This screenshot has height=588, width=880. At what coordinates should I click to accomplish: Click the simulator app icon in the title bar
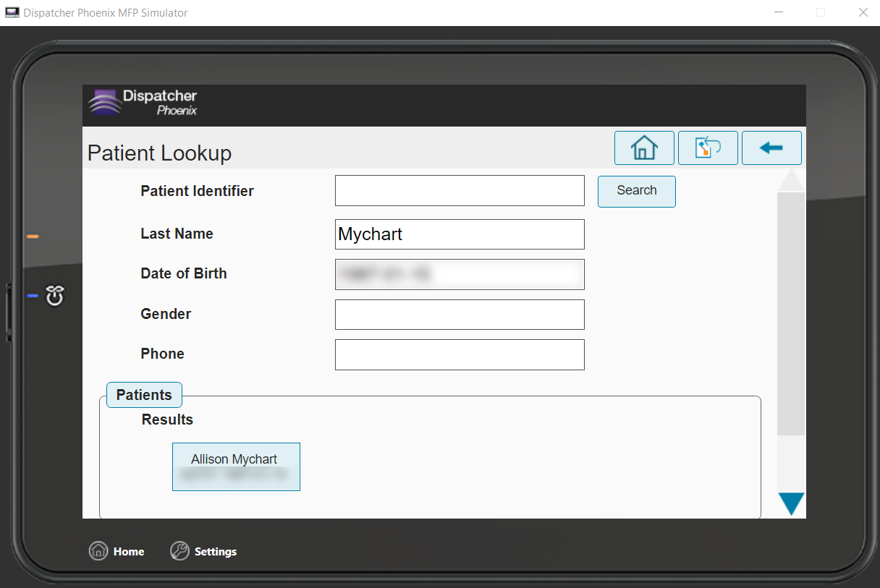12,12
